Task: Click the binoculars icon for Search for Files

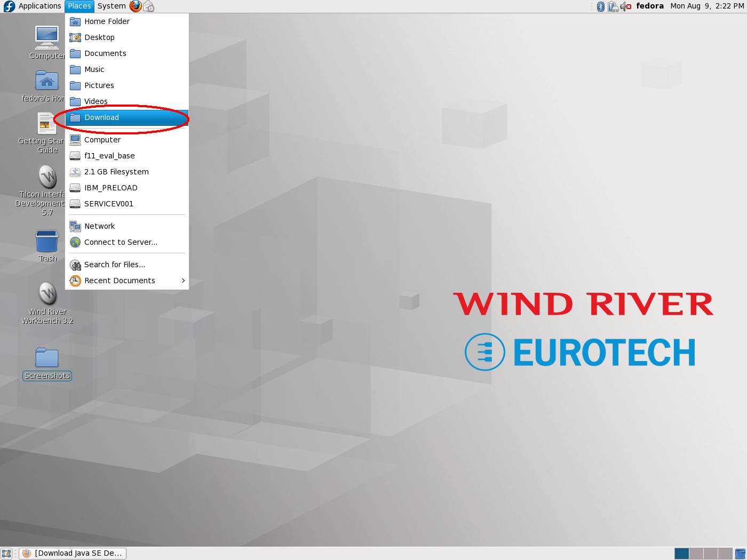Action: [x=75, y=265]
